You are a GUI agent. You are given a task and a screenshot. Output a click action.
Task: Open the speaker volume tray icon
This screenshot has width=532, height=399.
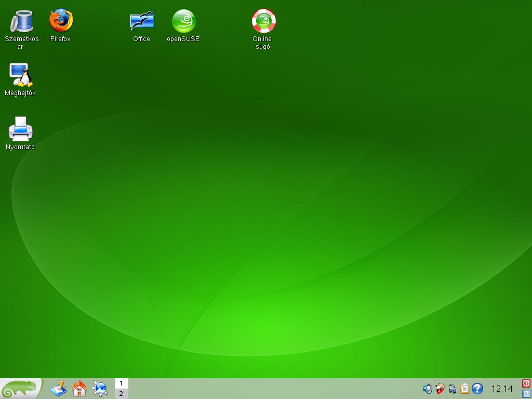tap(428, 389)
